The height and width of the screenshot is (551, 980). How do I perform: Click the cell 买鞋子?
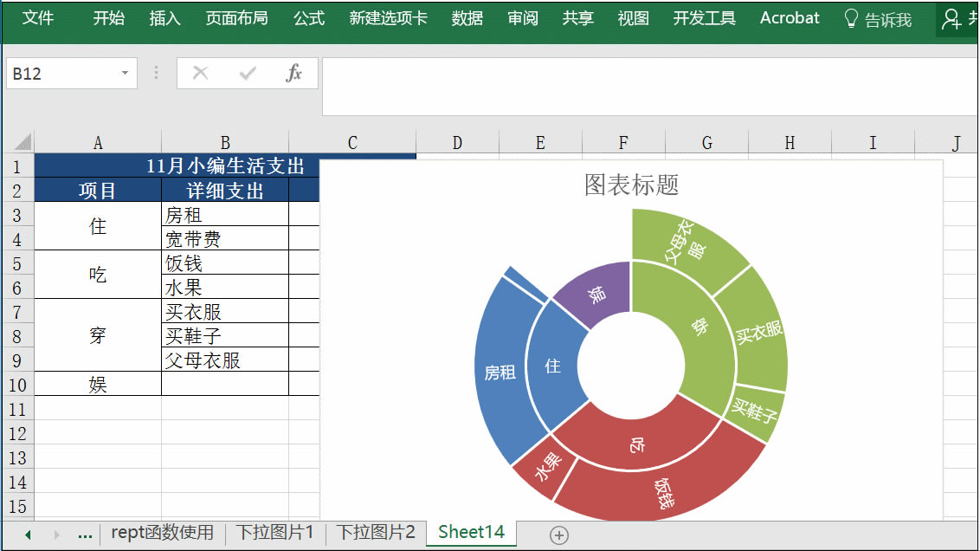[225, 336]
